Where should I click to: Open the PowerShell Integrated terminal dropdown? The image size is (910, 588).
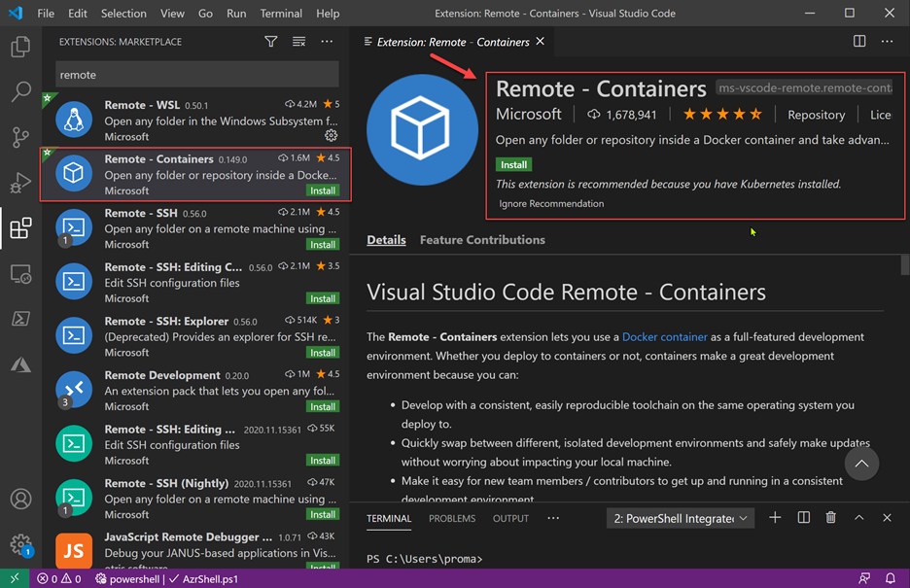(681, 518)
